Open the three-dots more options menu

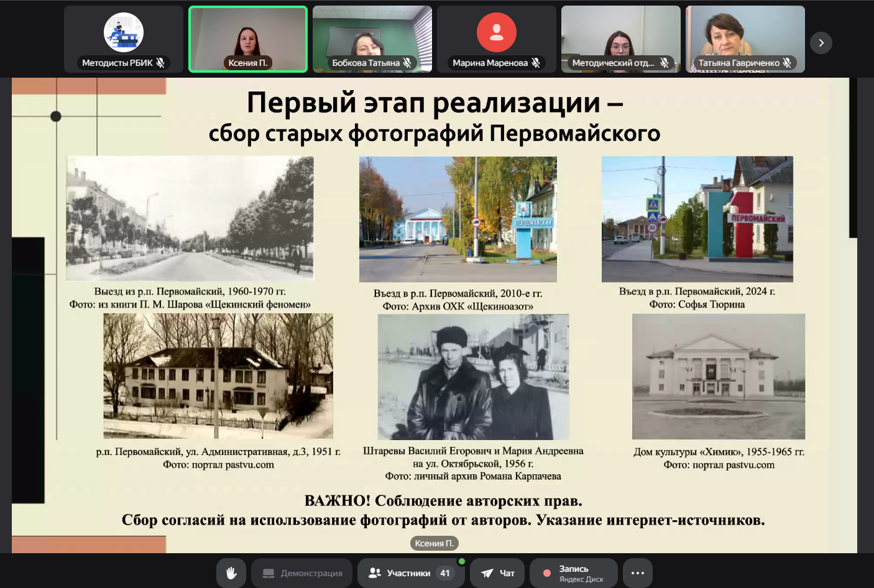(637, 573)
